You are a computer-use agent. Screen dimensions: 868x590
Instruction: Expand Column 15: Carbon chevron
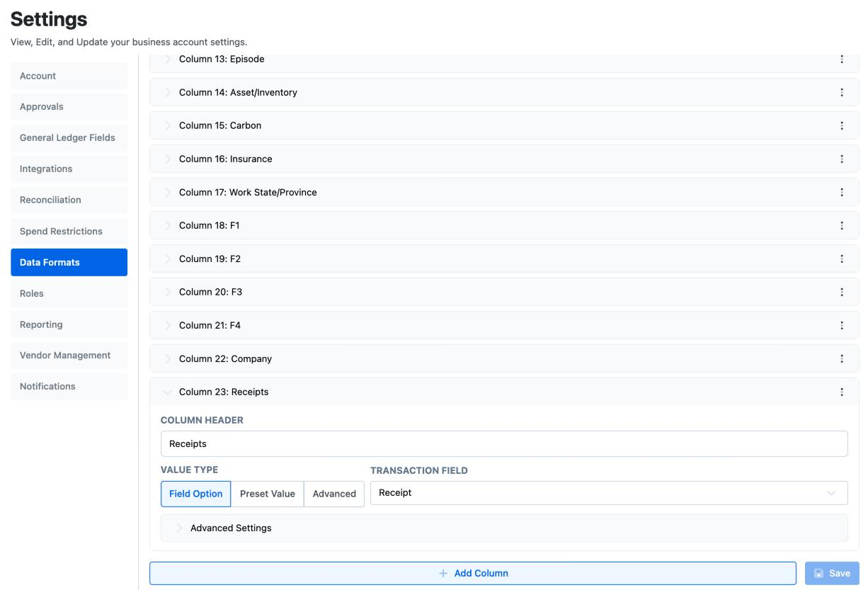pos(168,126)
